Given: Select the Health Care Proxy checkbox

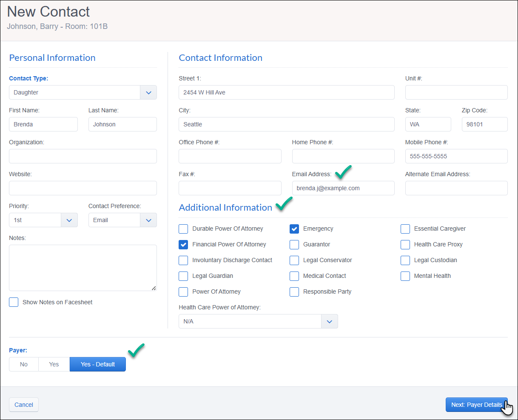Looking at the screenshot, I should point(405,245).
